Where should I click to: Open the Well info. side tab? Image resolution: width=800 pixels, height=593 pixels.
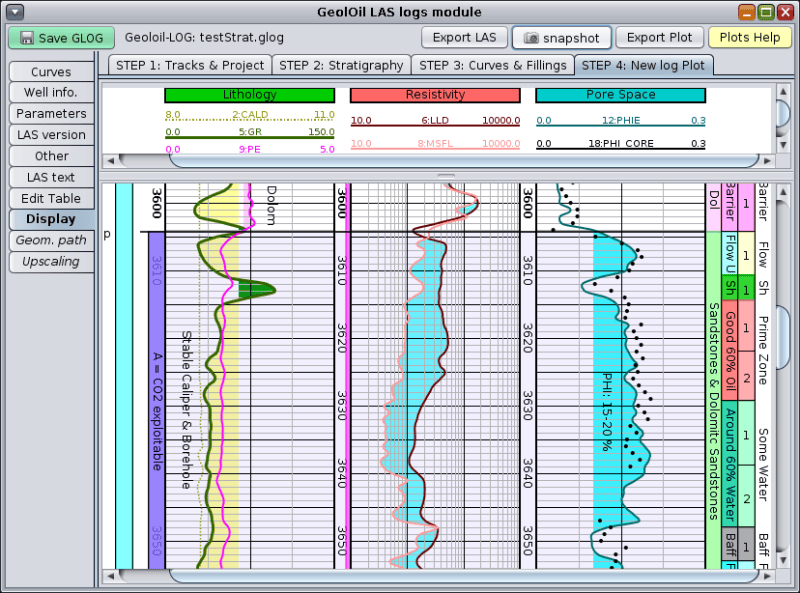tap(51, 92)
